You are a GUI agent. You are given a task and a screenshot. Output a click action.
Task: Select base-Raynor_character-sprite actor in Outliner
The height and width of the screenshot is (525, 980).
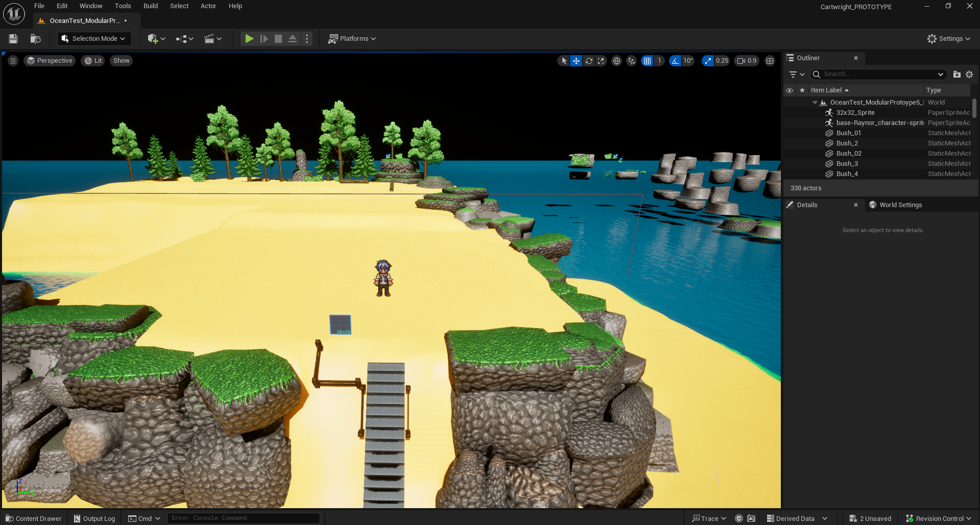(x=877, y=123)
